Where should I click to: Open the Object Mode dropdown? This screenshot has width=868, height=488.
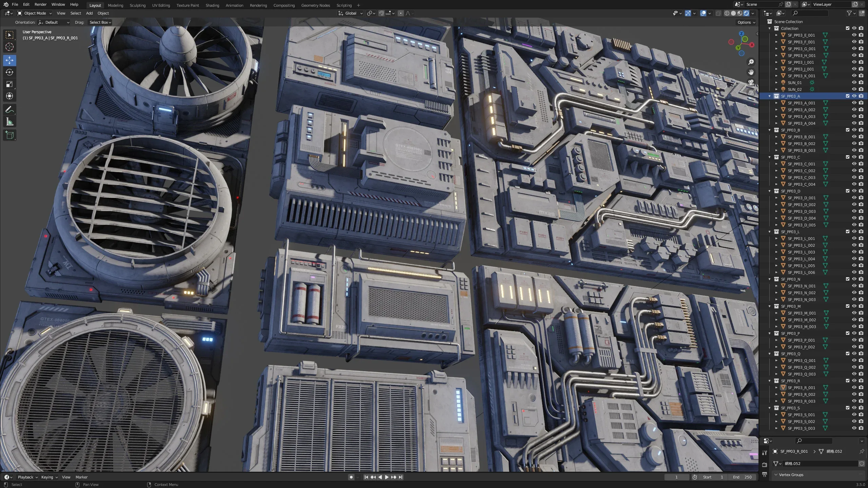tap(35, 13)
